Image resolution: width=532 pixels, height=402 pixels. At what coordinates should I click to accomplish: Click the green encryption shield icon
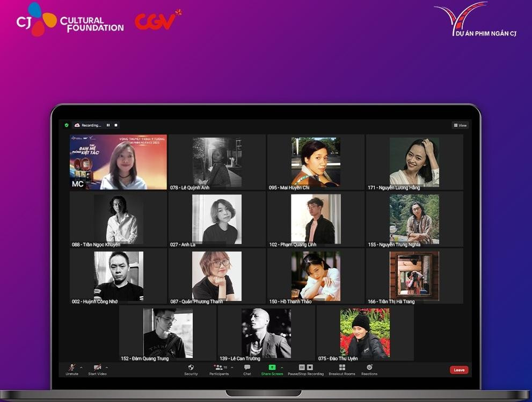click(67, 125)
